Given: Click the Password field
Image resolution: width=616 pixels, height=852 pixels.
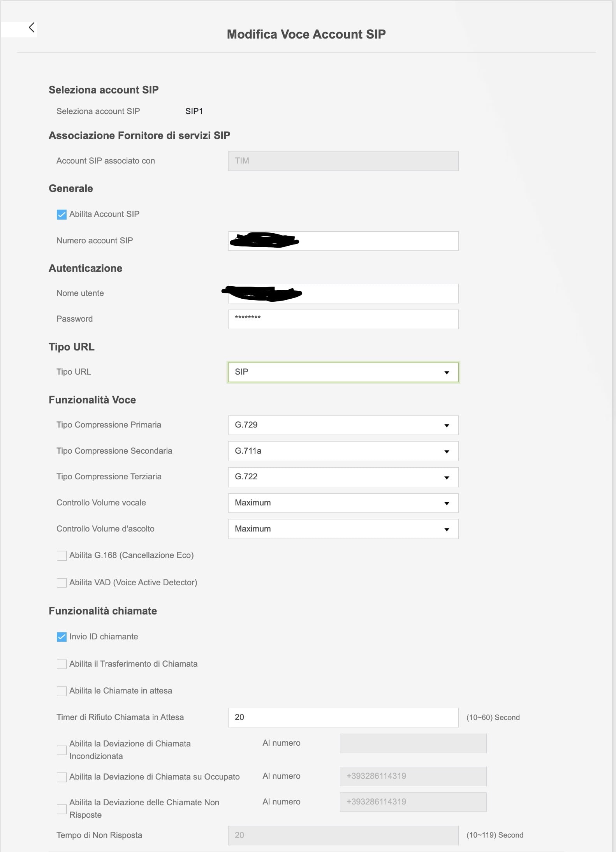Looking at the screenshot, I should point(343,319).
